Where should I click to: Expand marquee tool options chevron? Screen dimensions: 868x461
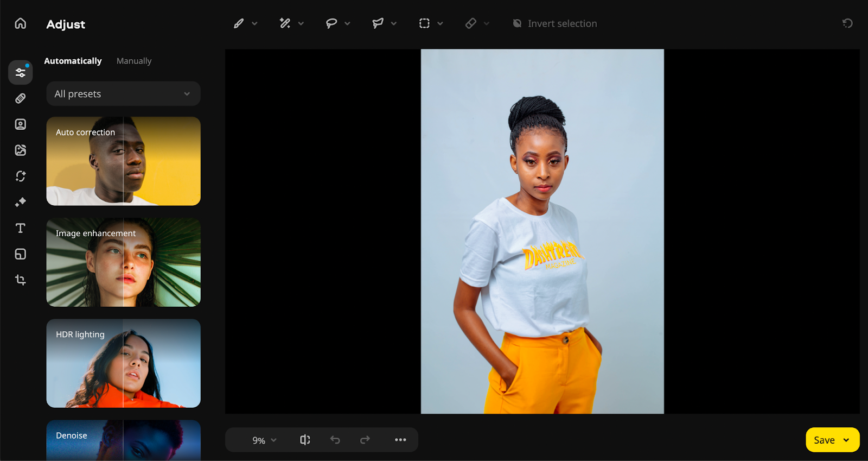[440, 23]
